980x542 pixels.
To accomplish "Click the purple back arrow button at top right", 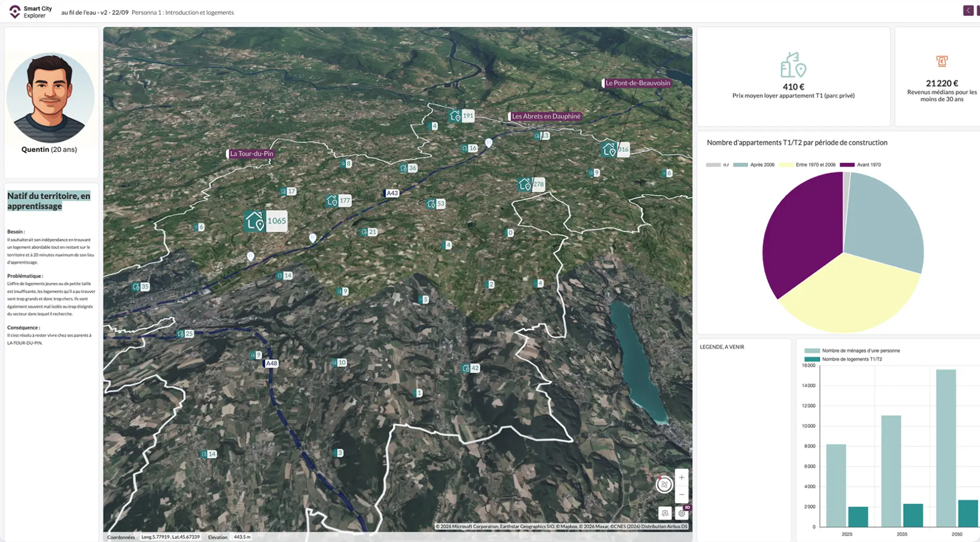I will coord(968,10).
